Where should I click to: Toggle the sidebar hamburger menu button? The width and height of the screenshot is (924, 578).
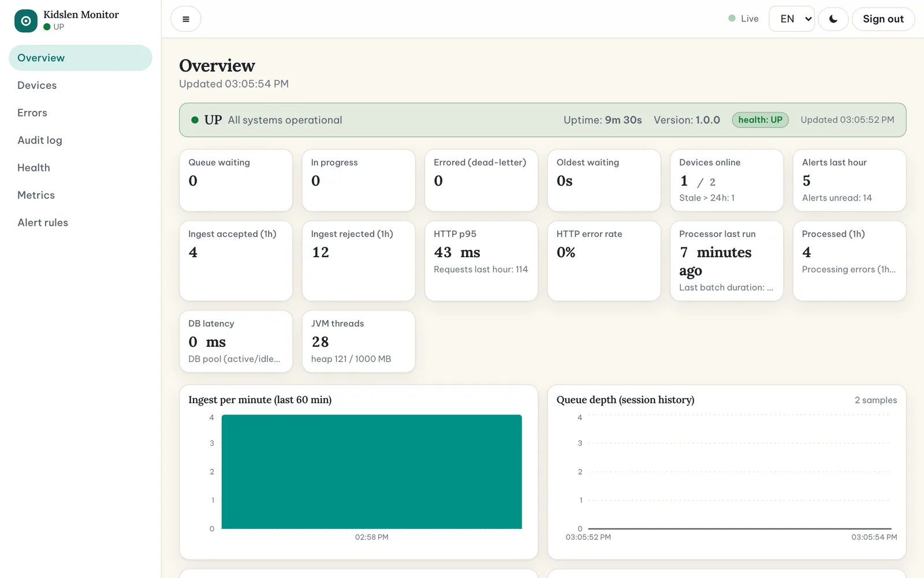(x=186, y=19)
